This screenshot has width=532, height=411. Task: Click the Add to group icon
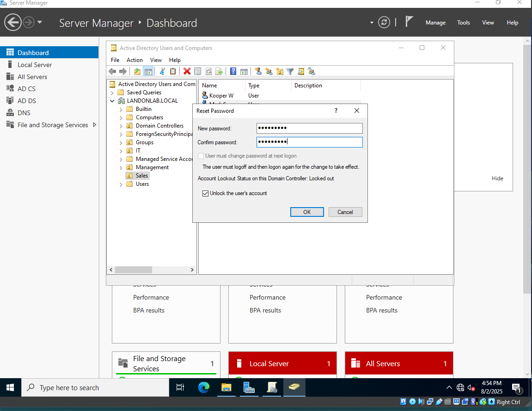point(312,71)
